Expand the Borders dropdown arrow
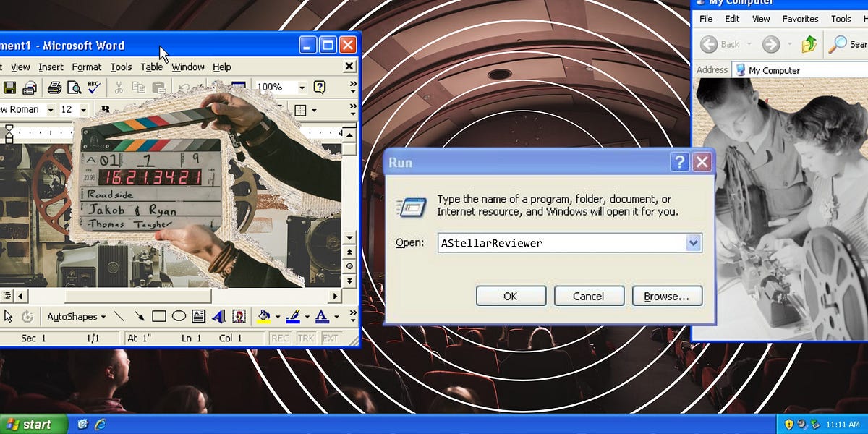Screen dimensions: 868x434 (314, 110)
